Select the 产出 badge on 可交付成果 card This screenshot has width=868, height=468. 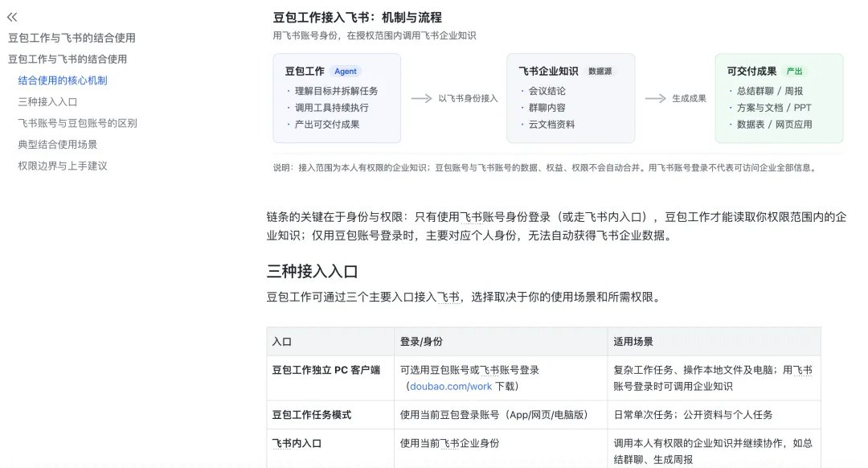(794, 72)
